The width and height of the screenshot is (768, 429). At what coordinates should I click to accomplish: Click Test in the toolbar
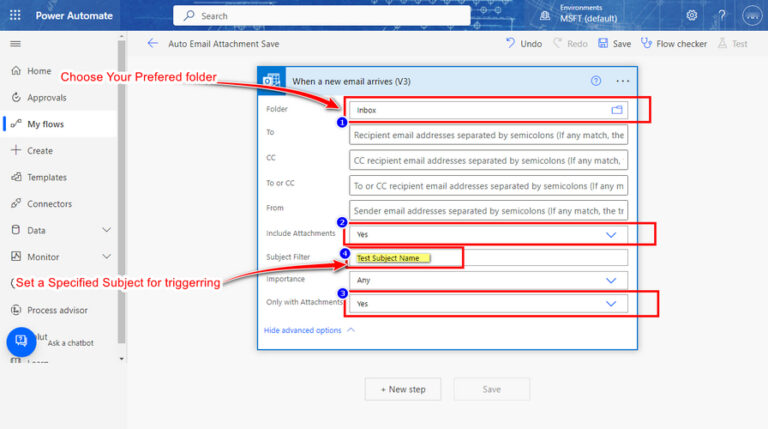[x=733, y=44]
